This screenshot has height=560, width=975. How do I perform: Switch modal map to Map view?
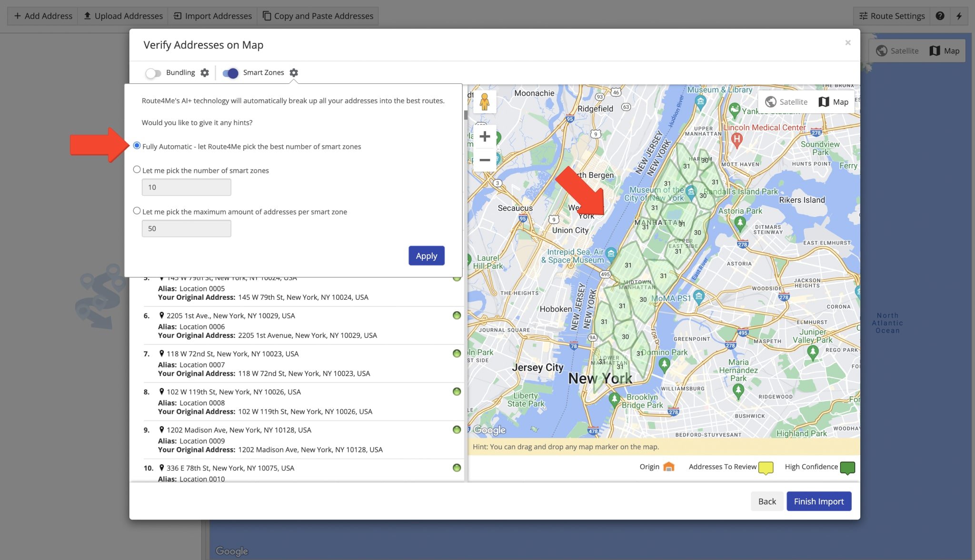coord(834,102)
